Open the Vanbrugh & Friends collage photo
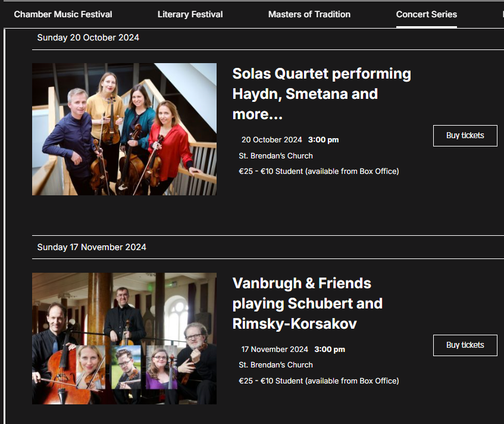 click(124, 338)
